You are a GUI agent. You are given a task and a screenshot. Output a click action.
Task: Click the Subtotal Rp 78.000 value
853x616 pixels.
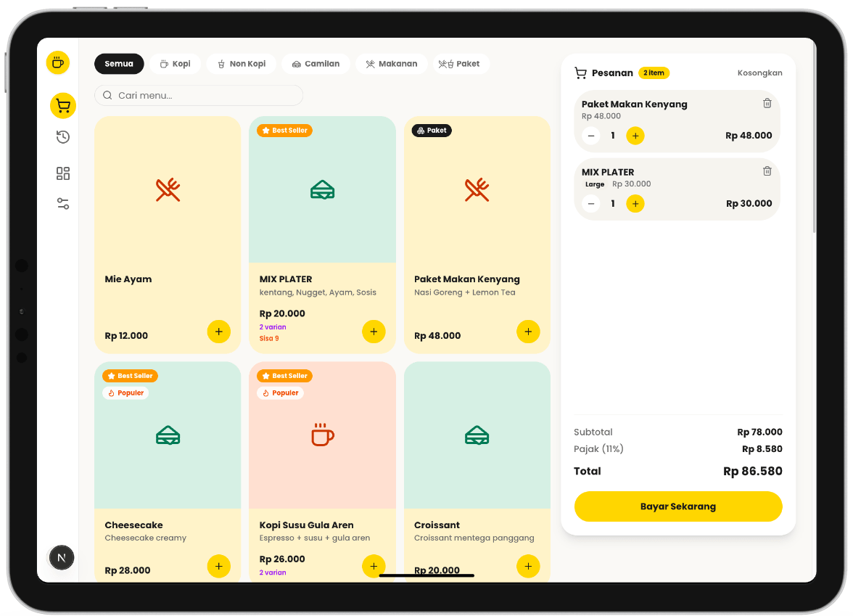759,432
